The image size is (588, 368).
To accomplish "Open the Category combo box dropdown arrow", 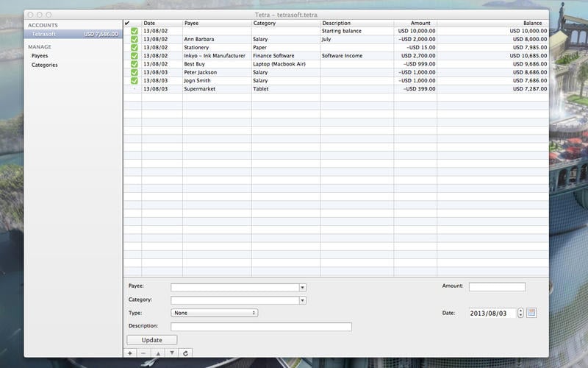I will tap(303, 300).
